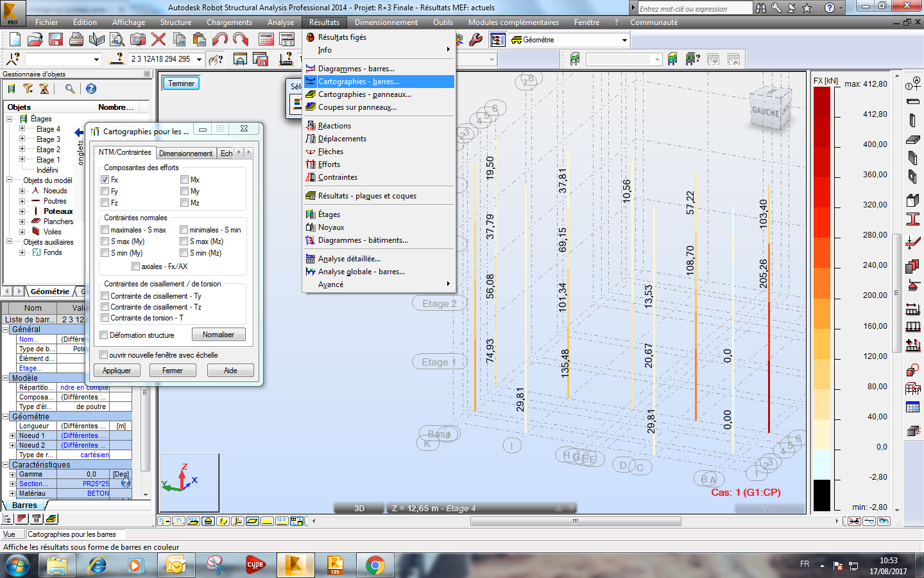Click the Fermer button
924x578 pixels.
pyautogui.click(x=173, y=371)
